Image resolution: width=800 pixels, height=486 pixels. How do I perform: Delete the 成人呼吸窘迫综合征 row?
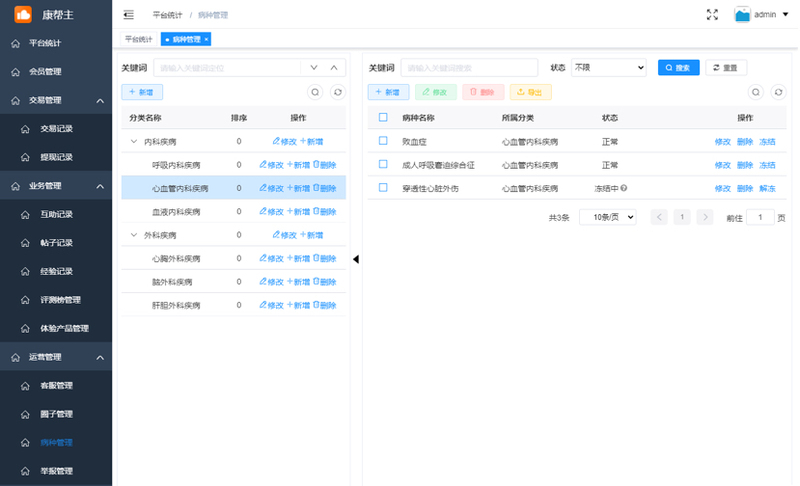(x=745, y=165)
